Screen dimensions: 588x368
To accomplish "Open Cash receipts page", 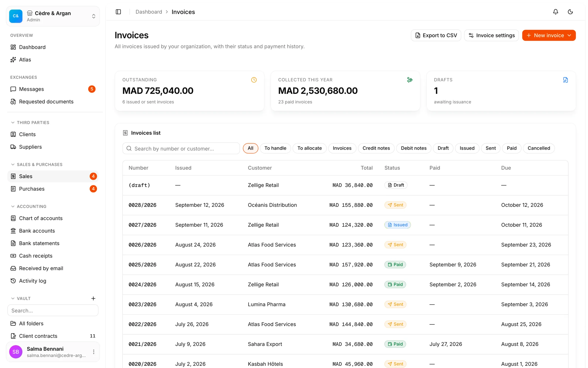I will (53, 256).
